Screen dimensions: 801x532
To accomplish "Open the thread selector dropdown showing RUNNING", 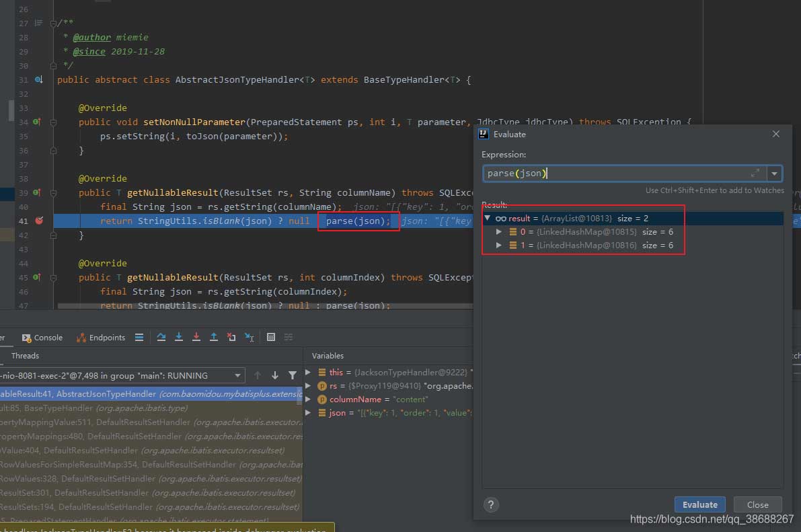I will pyautogui.click(x=238, y=375).
